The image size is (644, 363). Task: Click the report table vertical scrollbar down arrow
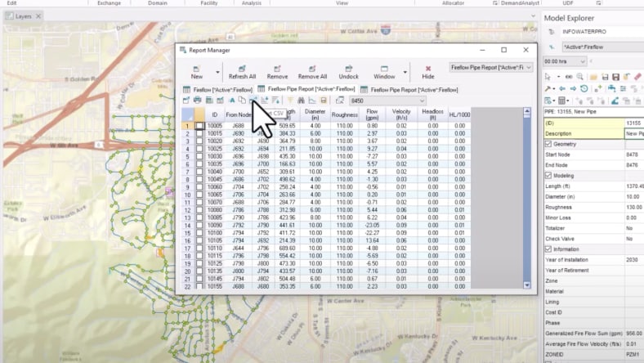(526, 285)
